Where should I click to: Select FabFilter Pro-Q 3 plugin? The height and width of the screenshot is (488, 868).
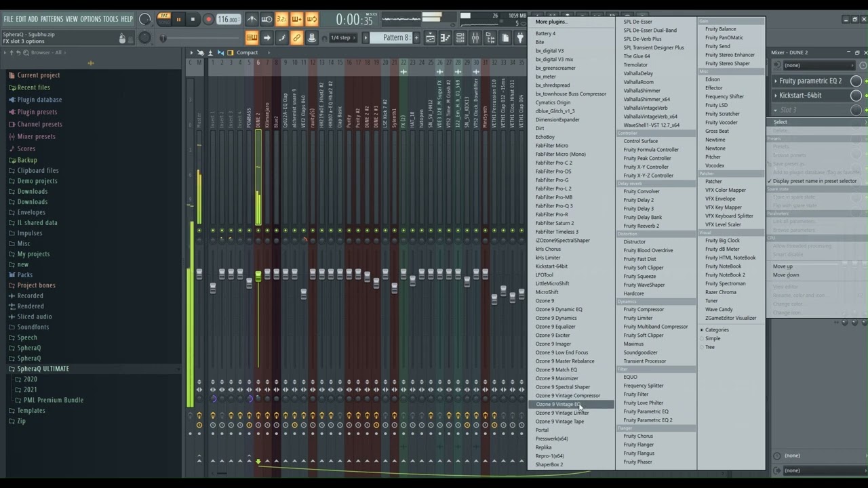point(554,206)
